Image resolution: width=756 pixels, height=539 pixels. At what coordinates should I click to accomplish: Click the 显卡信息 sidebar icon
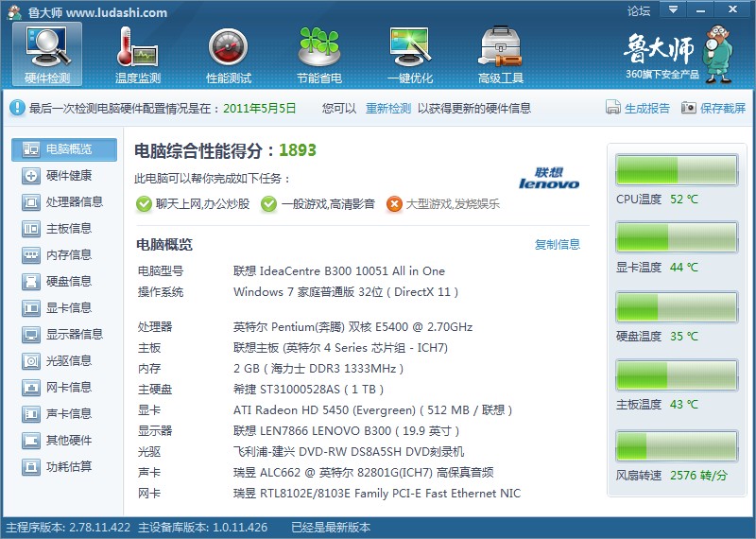click(x=31, y=308)
